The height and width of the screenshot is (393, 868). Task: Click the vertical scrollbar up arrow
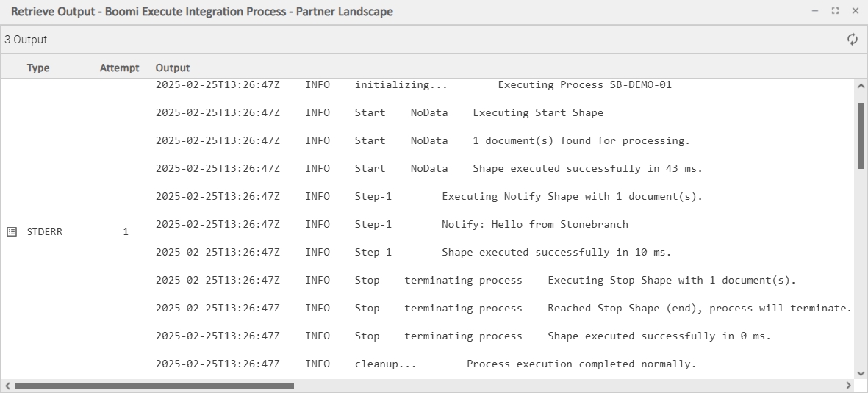(861, 85)
